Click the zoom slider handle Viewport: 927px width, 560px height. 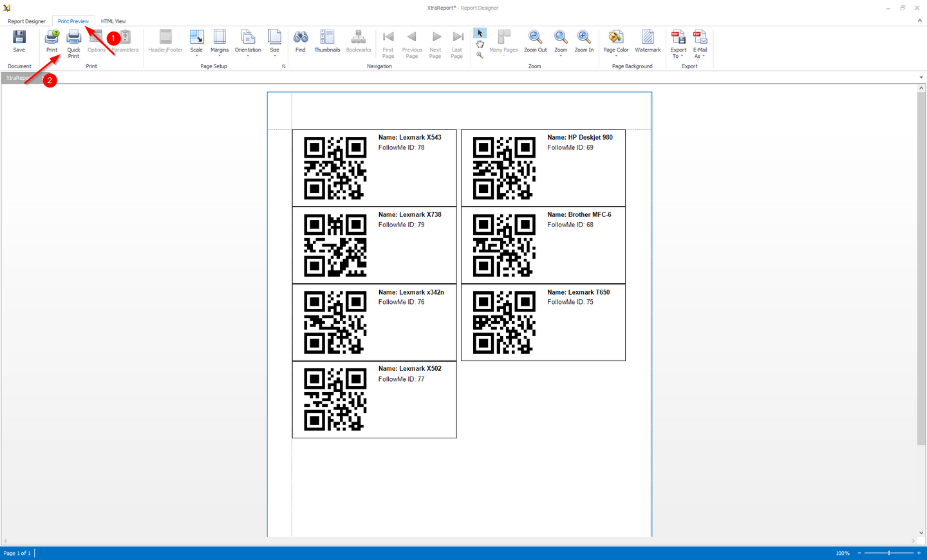[889, 553]
